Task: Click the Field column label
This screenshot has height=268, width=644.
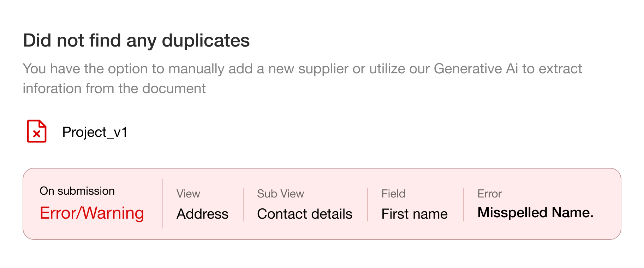Action: coord(393,194)
